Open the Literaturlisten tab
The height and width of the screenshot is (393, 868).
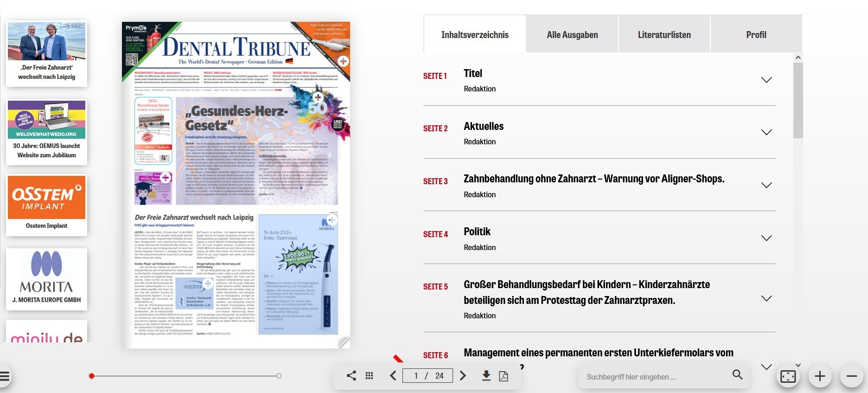664,34
